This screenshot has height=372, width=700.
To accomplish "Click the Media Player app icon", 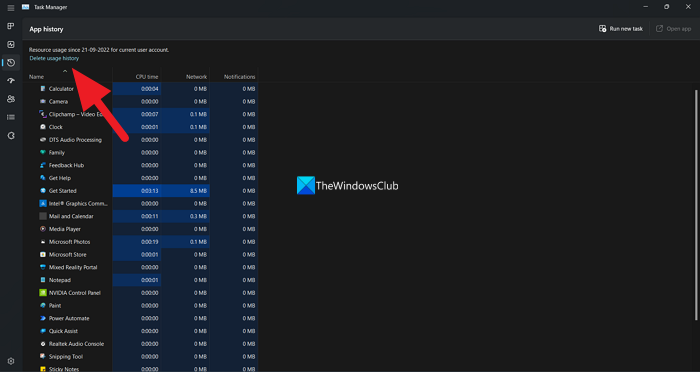I will click(43, 229).
